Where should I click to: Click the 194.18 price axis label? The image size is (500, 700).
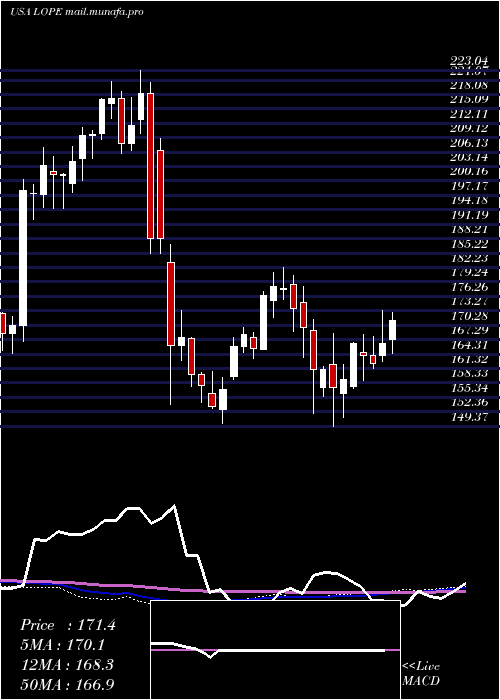pyautogui.click(x=468, y=200)
